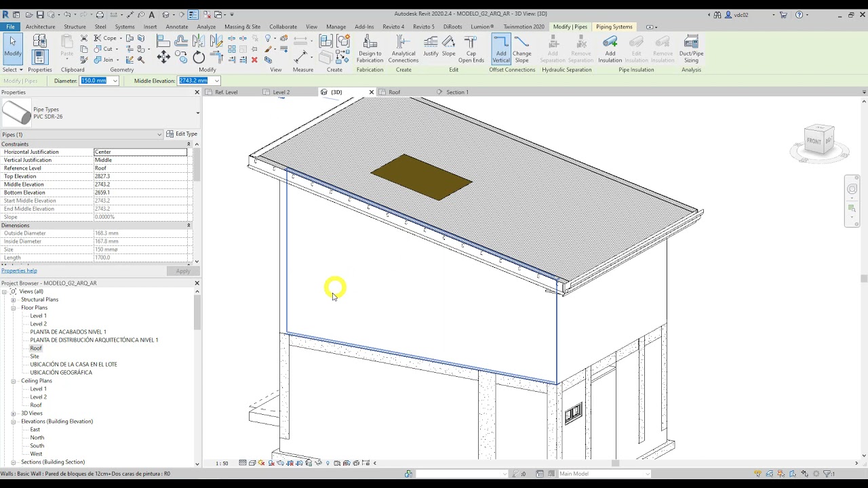Select the Site floor plan
The height and width of the screenshot is (488, 868).
[x=35, y=357]
